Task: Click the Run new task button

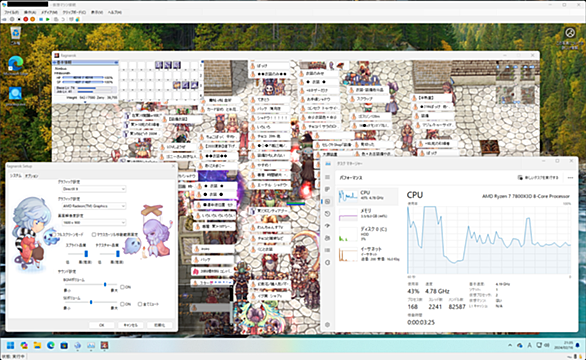Action: tap(539, 178)
